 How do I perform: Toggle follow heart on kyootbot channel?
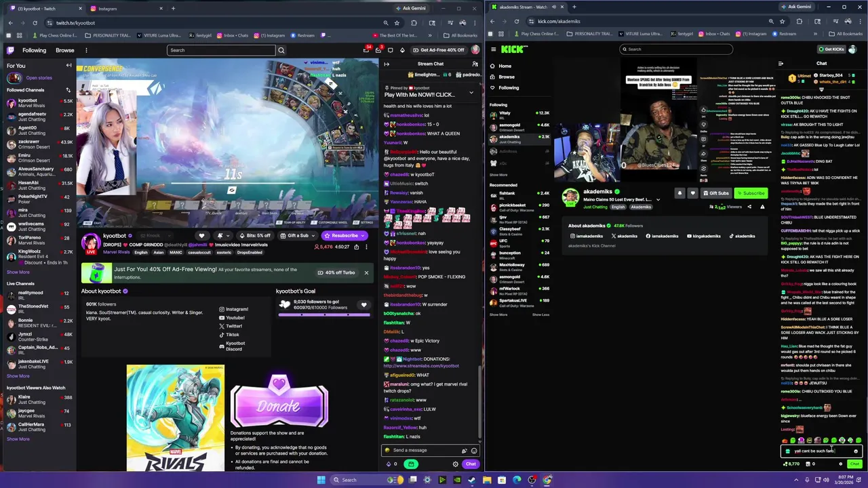(201, 236)
